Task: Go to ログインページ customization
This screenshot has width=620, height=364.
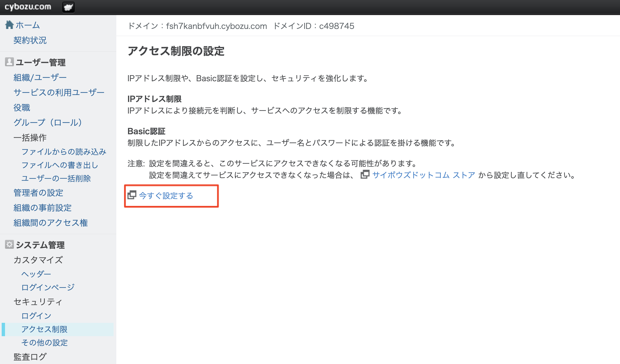Action: pyautogui.click(x=48, y=287)
